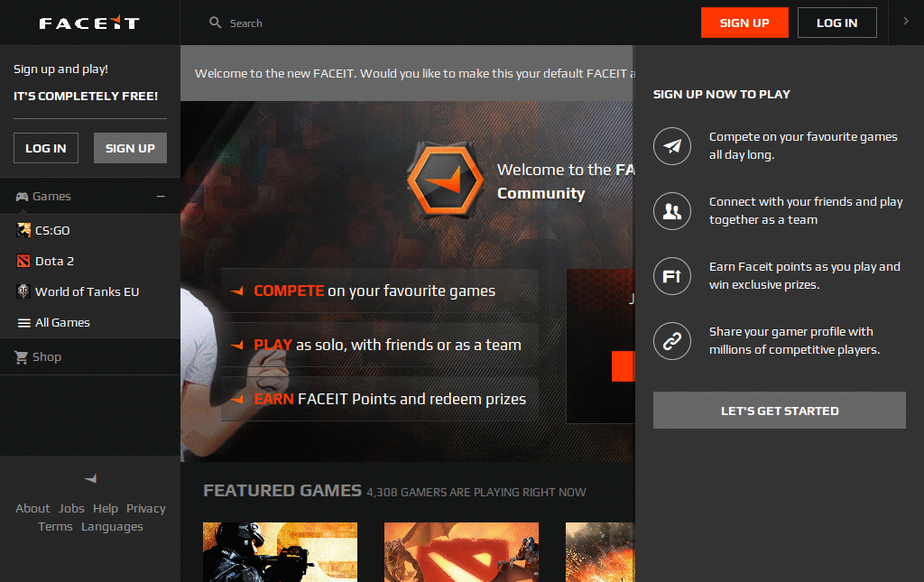Click the World of Tanks EU tank icon

tap(23, 291)
